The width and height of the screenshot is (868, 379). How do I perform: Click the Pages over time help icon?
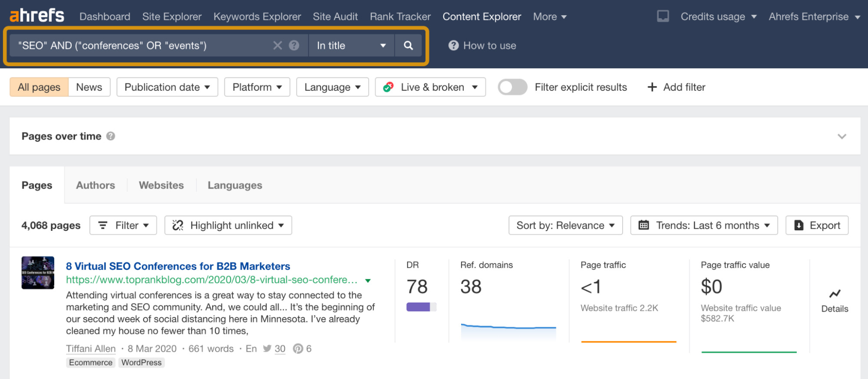pyautogui.click(x=111, y=136)
